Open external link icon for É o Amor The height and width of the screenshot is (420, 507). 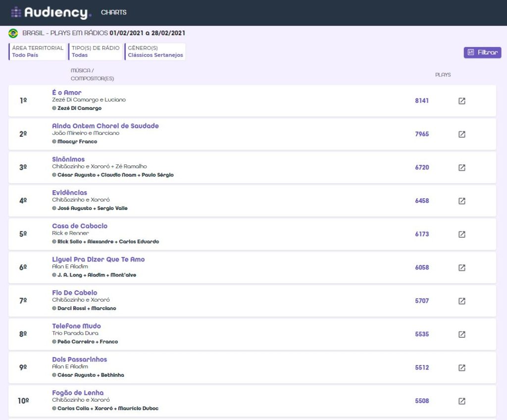point(461,101)
